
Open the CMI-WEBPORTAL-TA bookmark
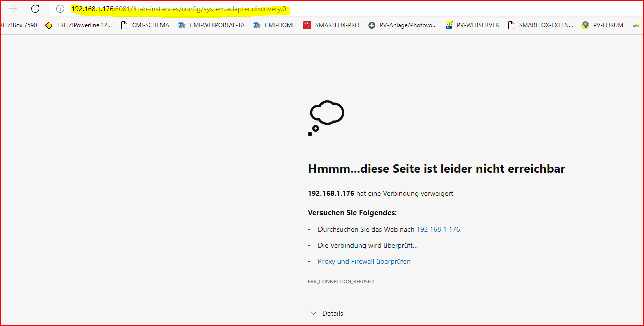211,25
